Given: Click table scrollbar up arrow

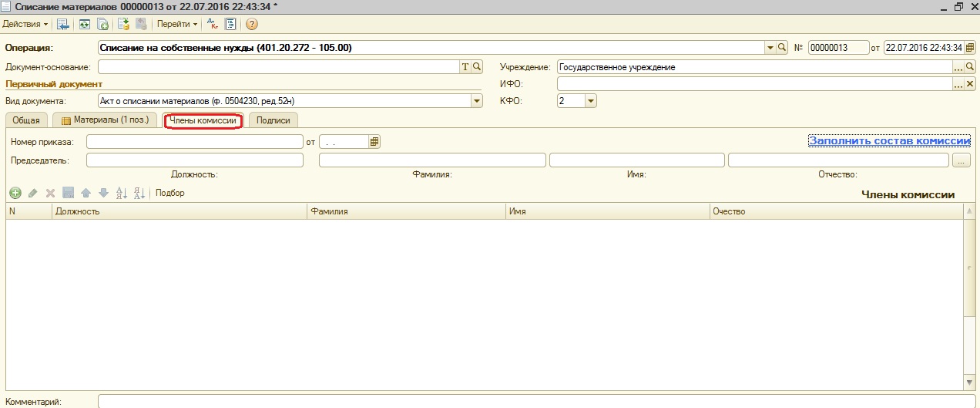Looking at the screenshot, I should coord(969,210).
